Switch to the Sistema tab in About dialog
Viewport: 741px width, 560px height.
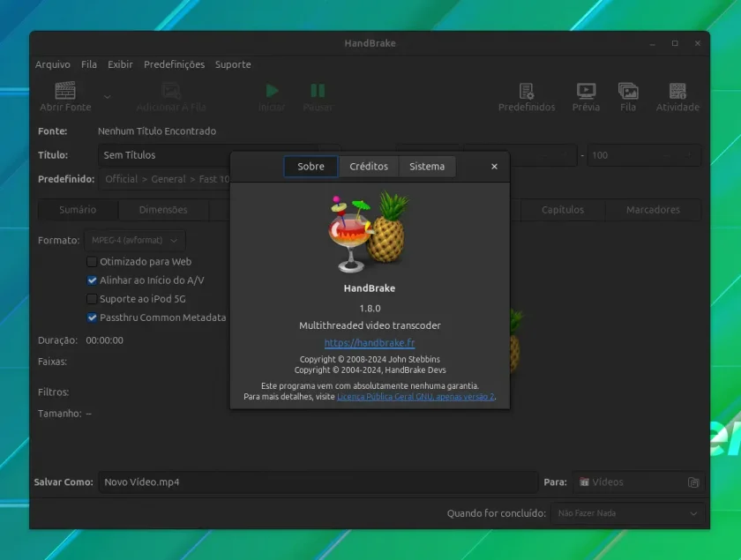coord(427,167)
